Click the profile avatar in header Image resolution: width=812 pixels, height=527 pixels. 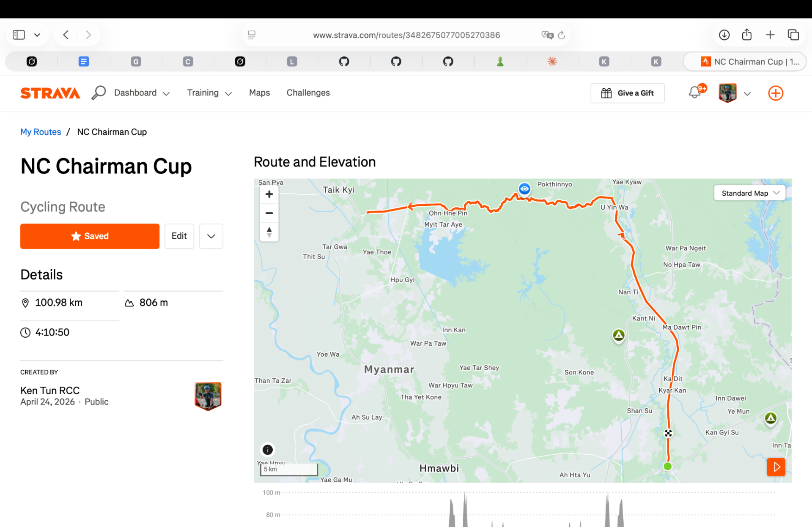727,93
